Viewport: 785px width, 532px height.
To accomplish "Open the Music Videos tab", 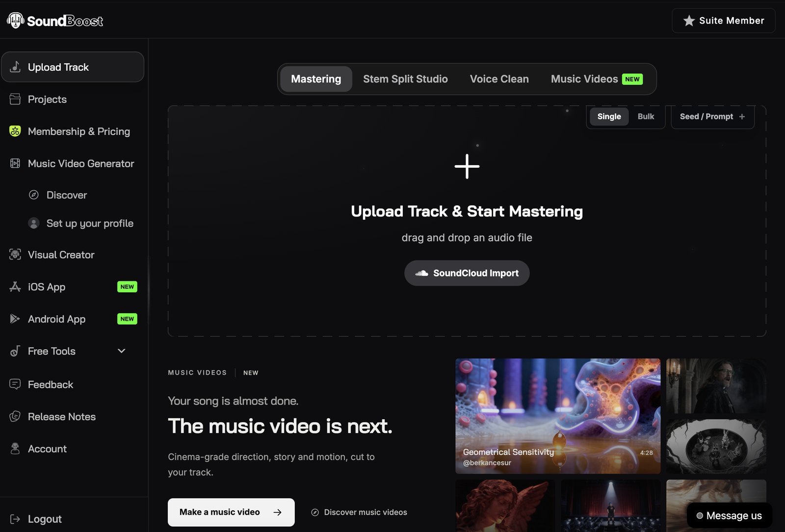I will pos(597,79).
